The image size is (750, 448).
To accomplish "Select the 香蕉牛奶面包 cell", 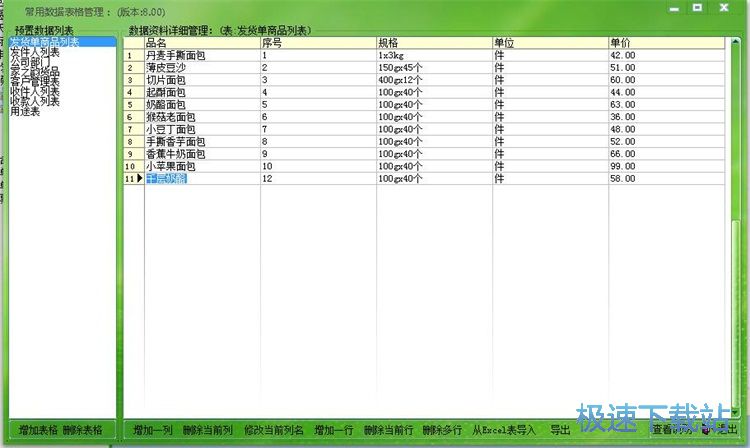I will click(202, 154).
